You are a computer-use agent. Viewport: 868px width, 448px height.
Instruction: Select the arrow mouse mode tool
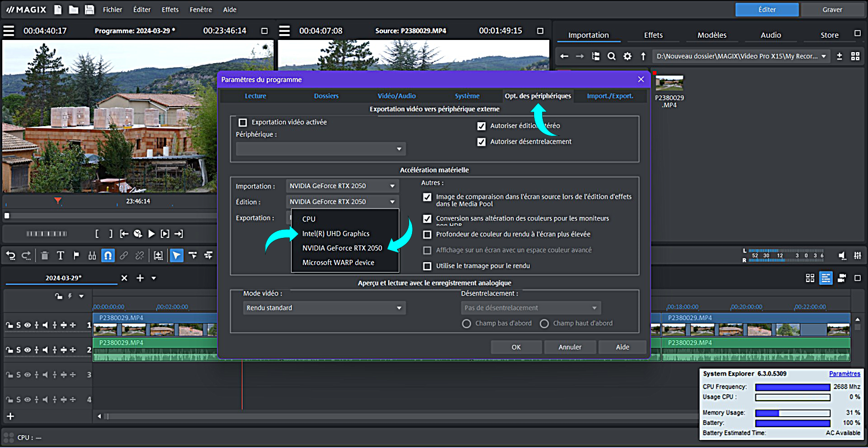[x=177, y=255]
